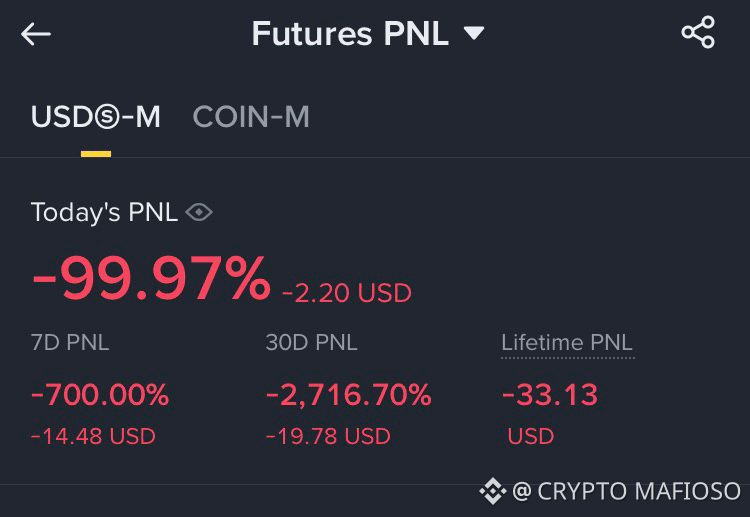The image size is (750, 517).
Task: Open the Futures PNL title selector
Action: click(368, 33)
